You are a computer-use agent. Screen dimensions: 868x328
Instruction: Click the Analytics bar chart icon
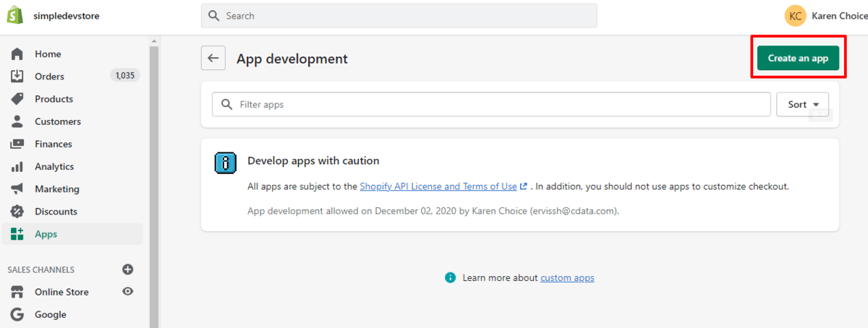17,167
